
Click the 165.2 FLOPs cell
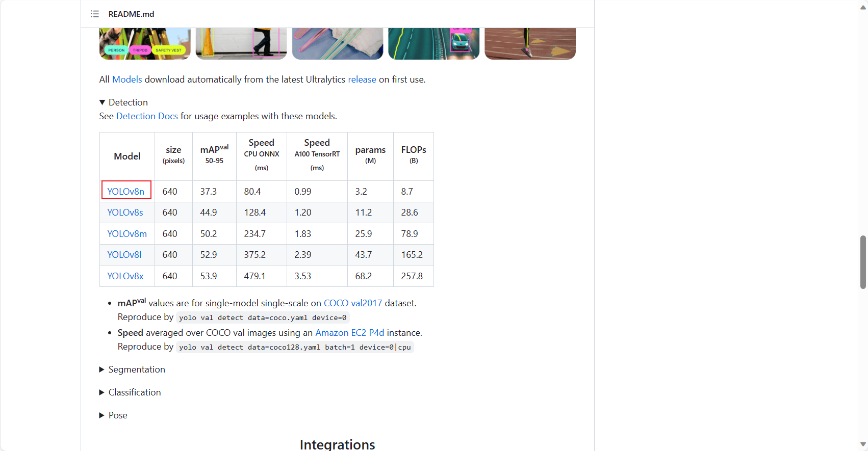(x=414, y=255)
